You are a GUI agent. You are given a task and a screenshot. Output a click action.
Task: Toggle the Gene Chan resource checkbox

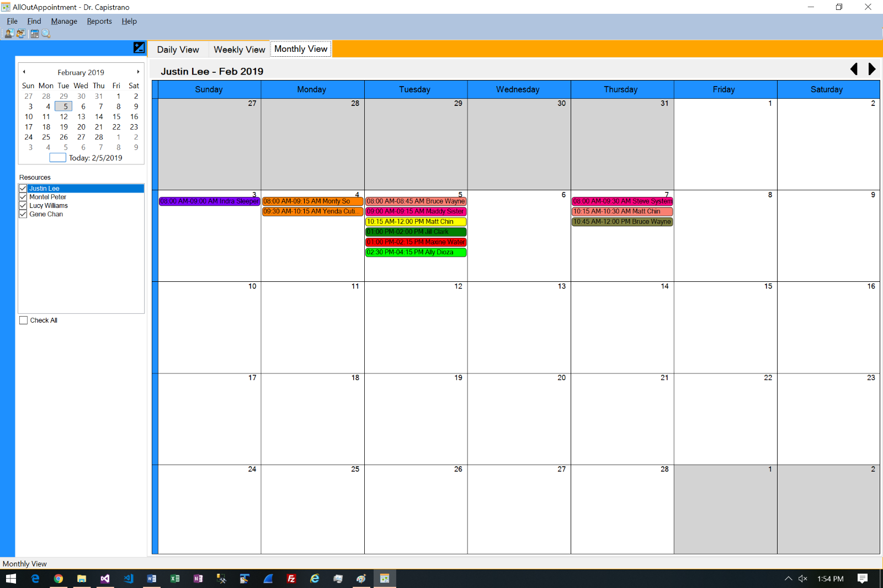point(23,214)
